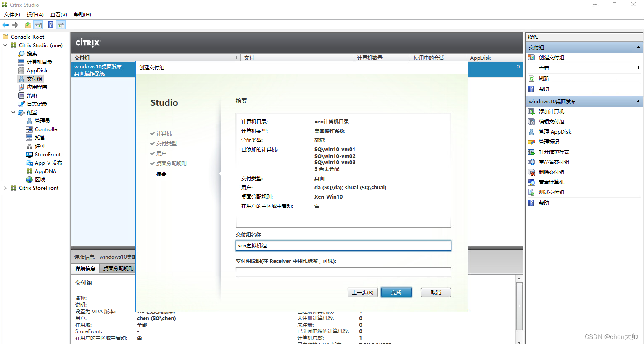644x344 pixels.
Task: Click 打开维护模式 action
Action: coord(554,152)
